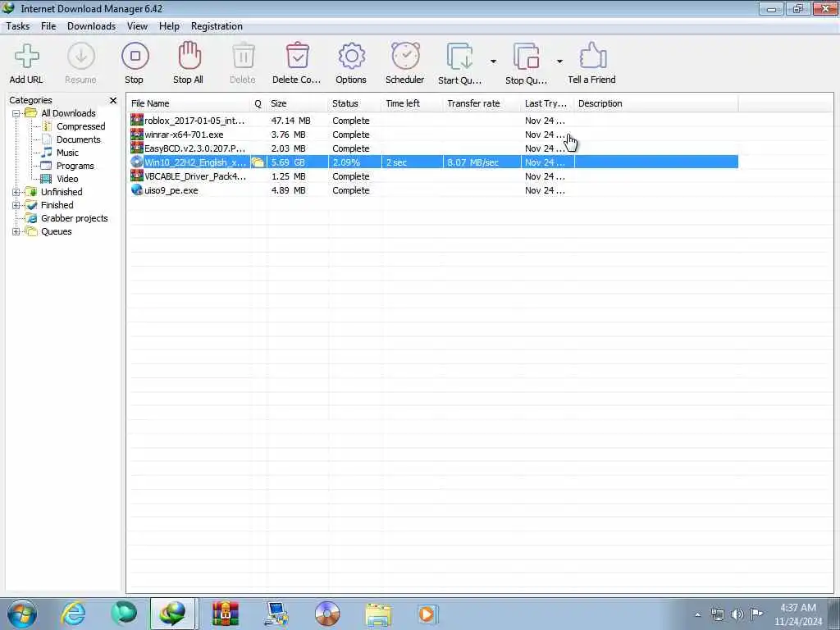Open the Downloads menu
The width and height of the screenshot is (840, 630).
pos(91,26)
